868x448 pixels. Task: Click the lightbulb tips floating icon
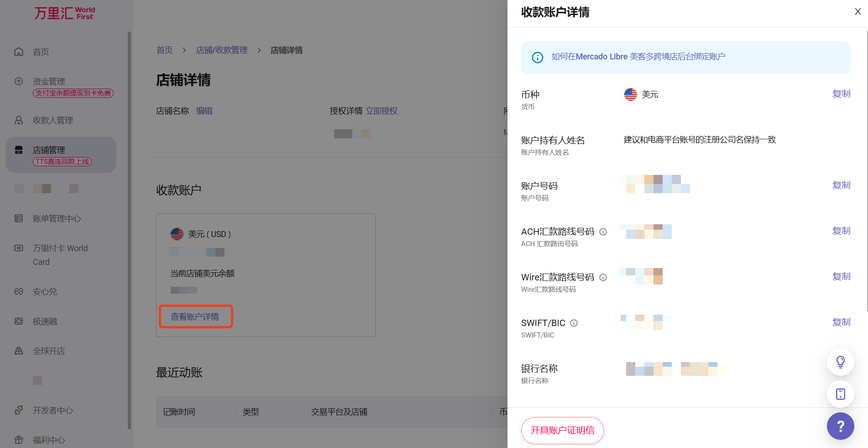point(840,362)
